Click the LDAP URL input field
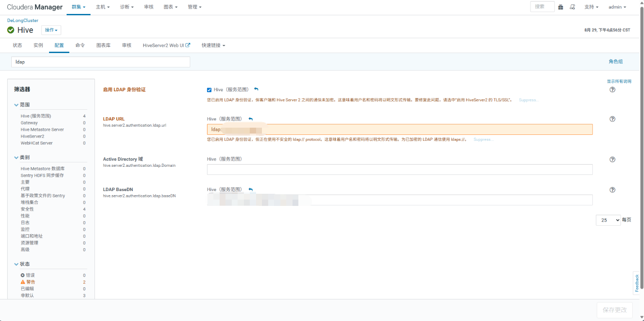Image resolution: width=644 pixels, height=321 pixels. coord(400,129)
